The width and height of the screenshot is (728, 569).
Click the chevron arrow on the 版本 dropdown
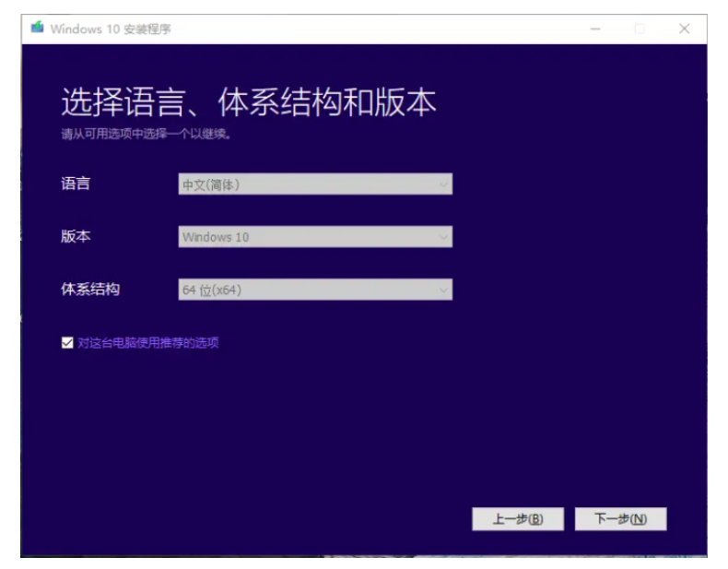coord(444,237)
